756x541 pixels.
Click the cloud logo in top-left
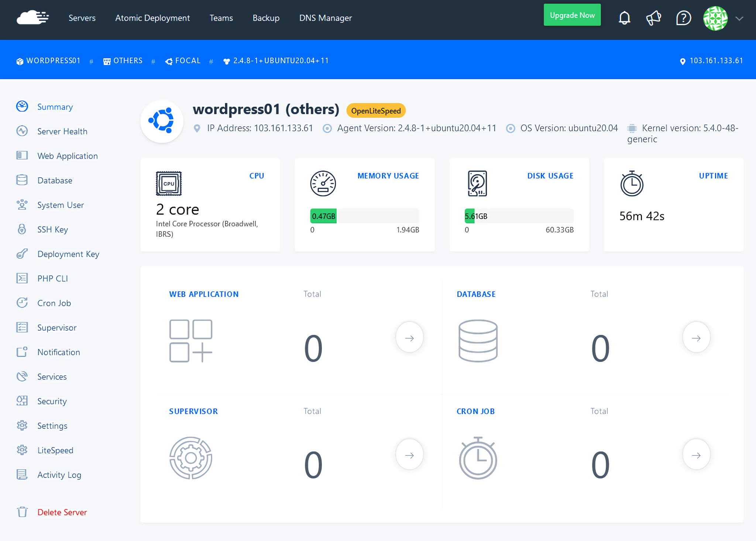[x=32, y=18]
